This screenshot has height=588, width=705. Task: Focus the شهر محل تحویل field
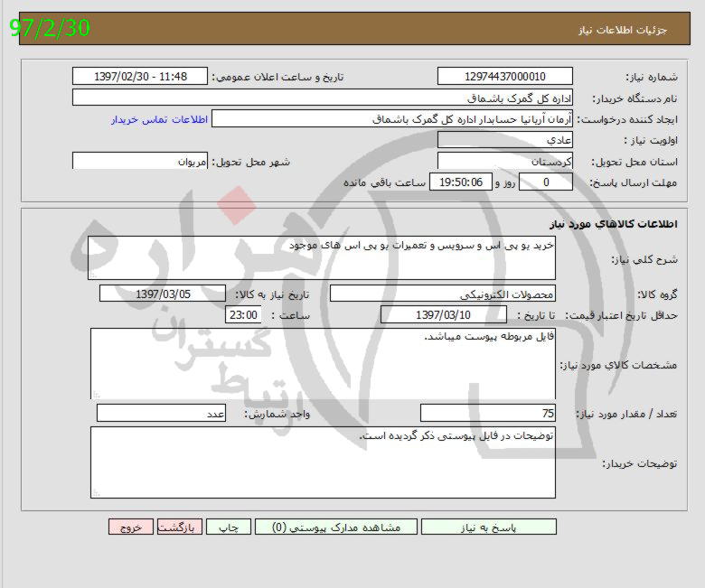(139, 161)
